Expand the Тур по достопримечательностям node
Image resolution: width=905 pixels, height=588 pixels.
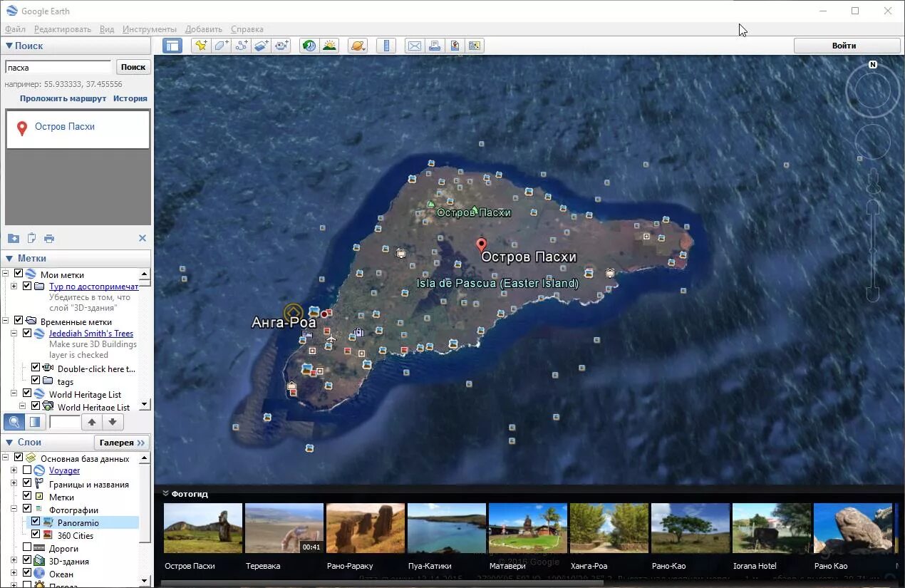coord(14,286)
